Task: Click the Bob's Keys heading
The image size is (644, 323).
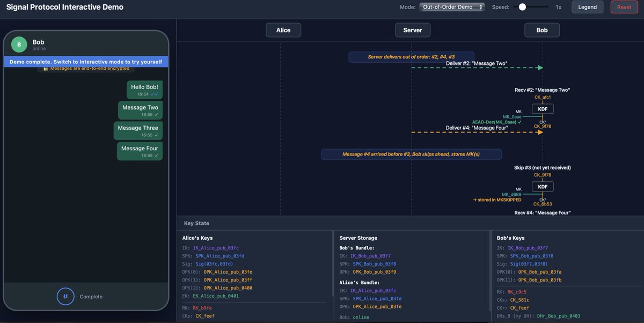Action: point(511,238)
